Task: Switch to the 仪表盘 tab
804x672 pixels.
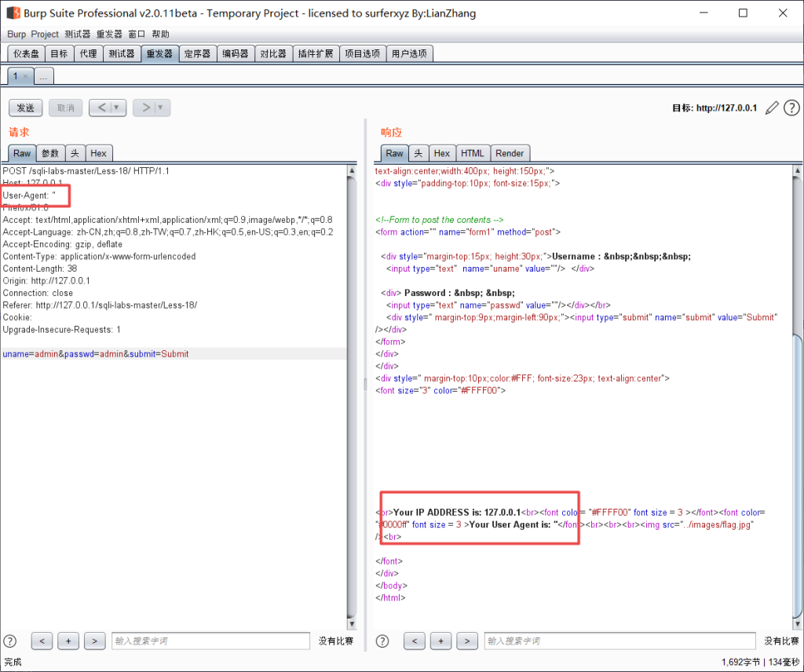Action: coord(26,54)
